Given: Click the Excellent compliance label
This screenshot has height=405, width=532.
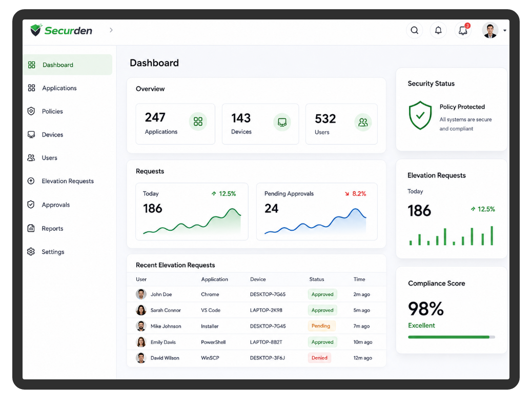Looking at the screenshot, I should [421, 325].
